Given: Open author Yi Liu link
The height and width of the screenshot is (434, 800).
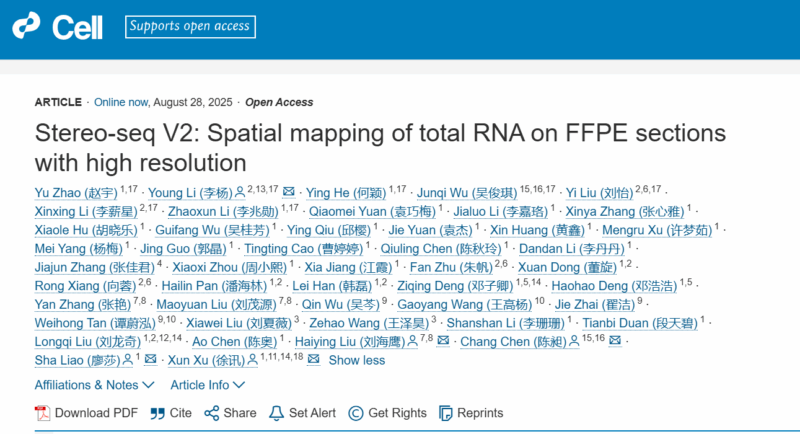Looking at the screenshot, I should tap(599, 193).
